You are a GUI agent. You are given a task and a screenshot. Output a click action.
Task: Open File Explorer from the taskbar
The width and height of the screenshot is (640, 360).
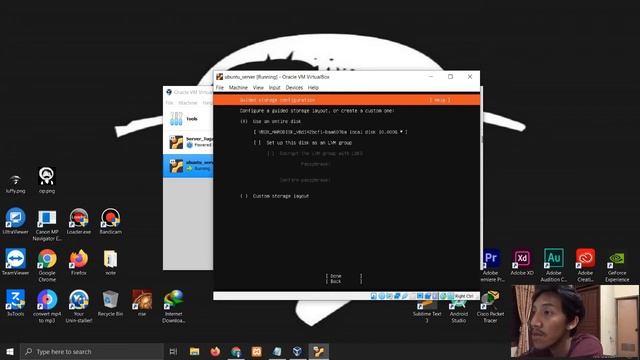tap(194, 351)
